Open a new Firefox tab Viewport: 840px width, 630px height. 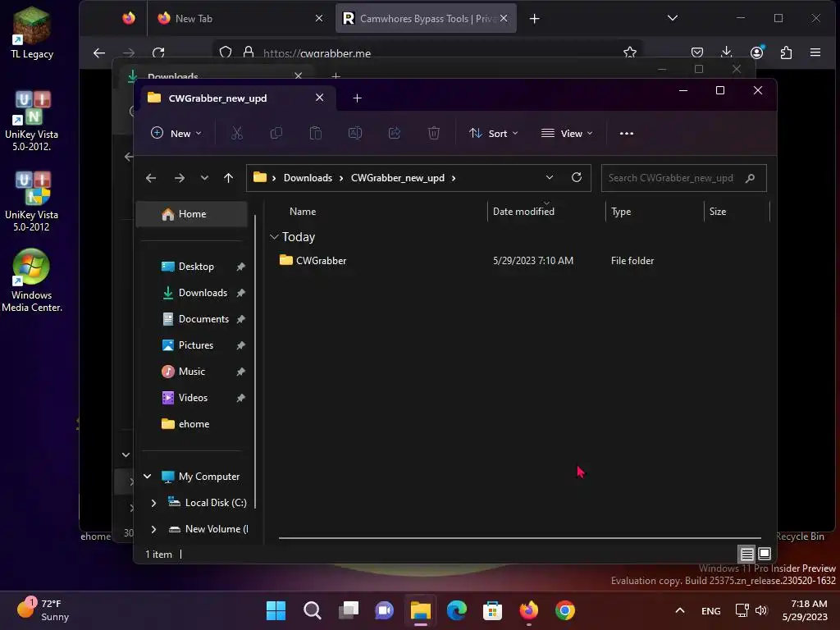(x=534, y=19)
